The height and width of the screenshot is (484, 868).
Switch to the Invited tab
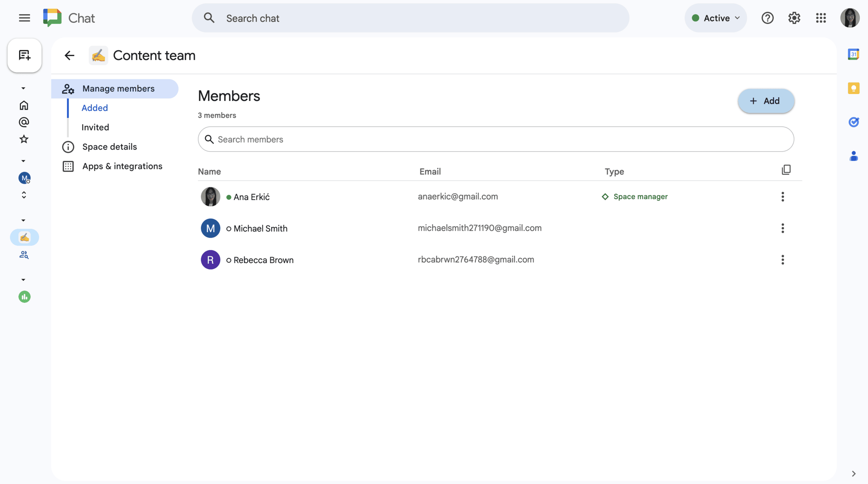pos(95,127)
